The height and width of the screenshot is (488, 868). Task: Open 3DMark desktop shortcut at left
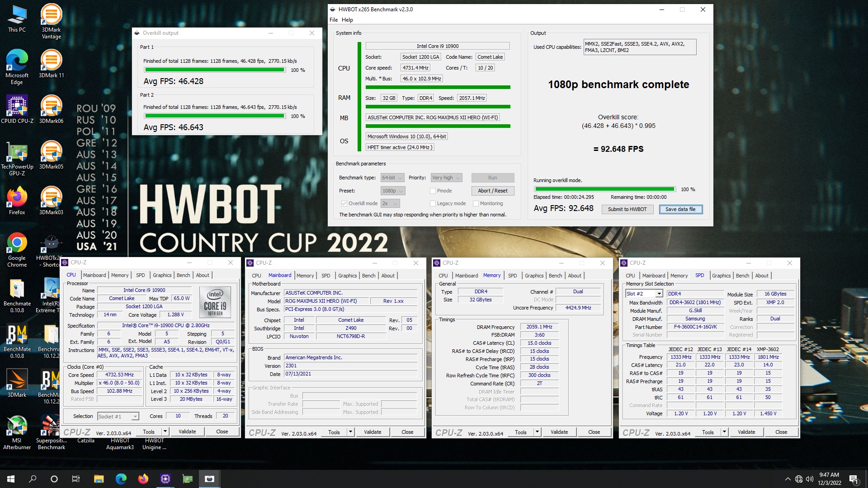click(x=17, y=383)
